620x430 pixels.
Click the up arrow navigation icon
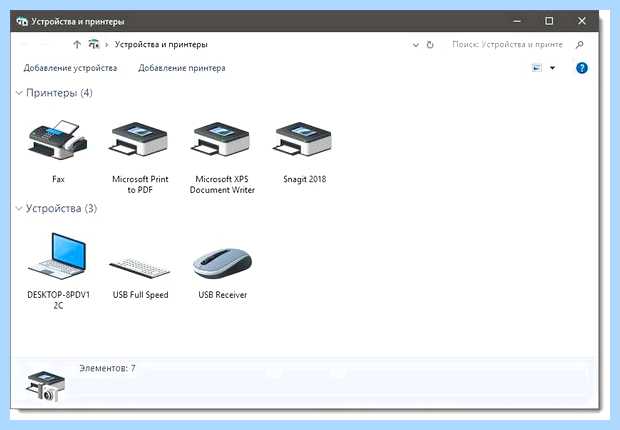pyautogui.click(x=77, y=44)
